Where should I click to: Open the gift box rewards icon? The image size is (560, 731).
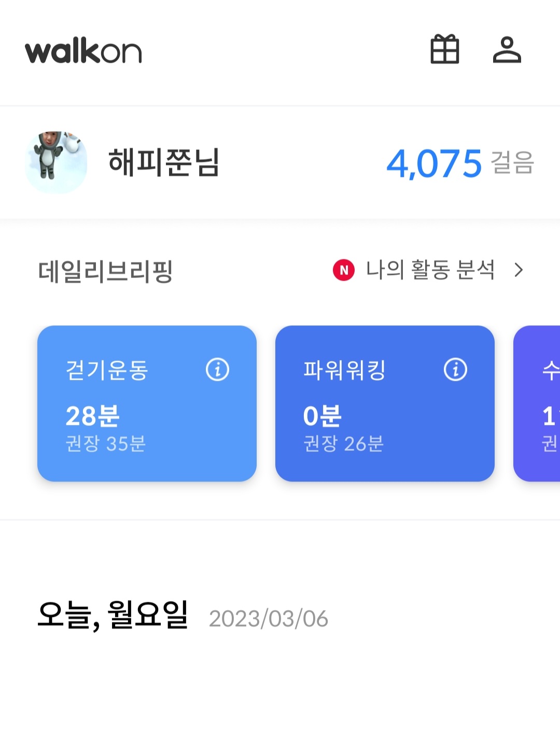[444, 50]
